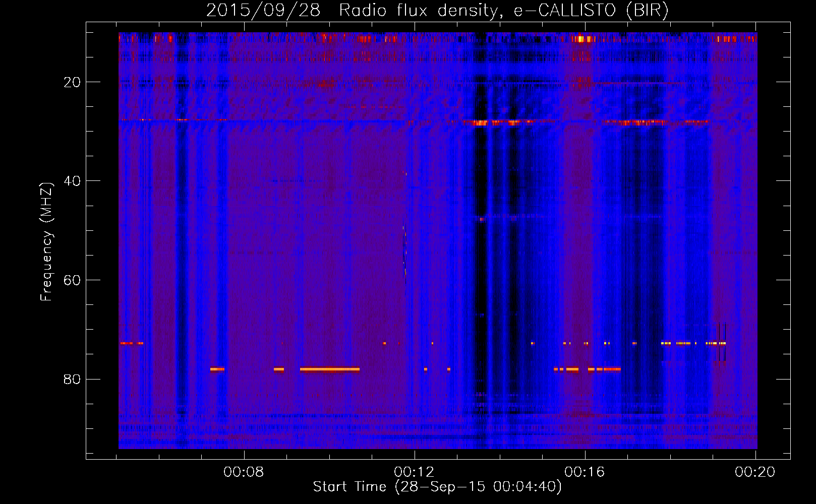Click the frequency tick label "60"

click(72, 280)
